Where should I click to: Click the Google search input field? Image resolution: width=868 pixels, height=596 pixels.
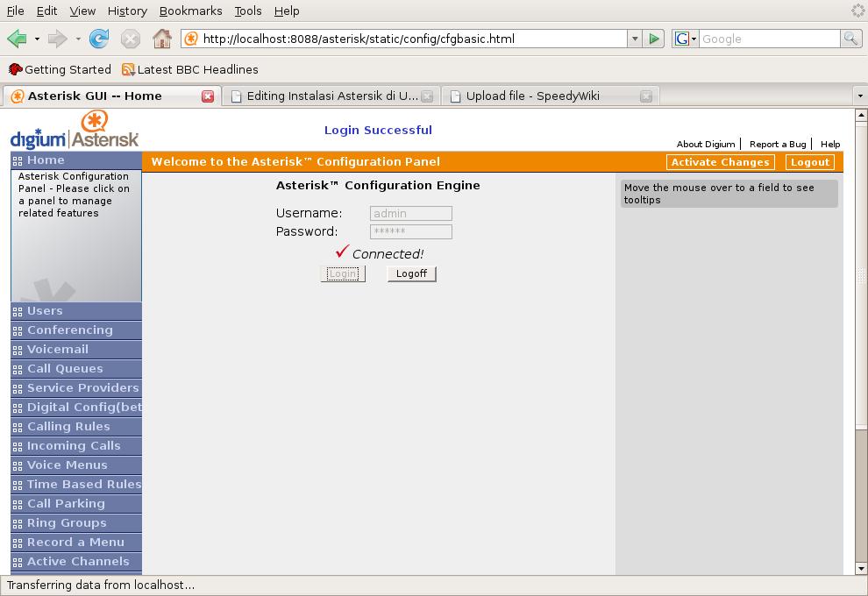point(768,39)
